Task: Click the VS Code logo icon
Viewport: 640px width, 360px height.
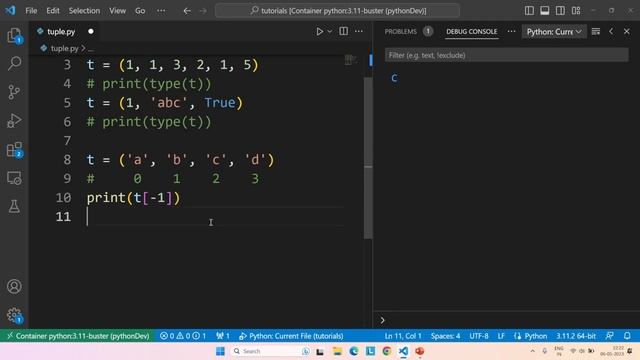Action: pos(10,10)
